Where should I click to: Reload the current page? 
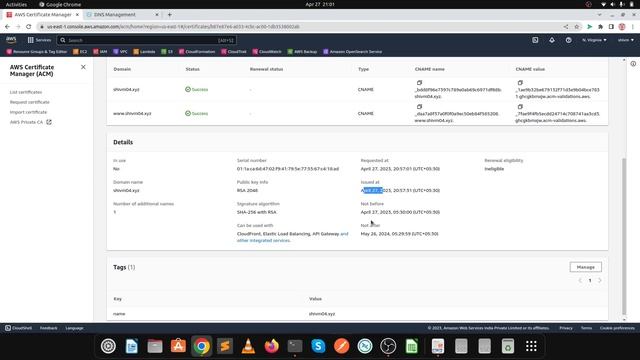(28, 27)
